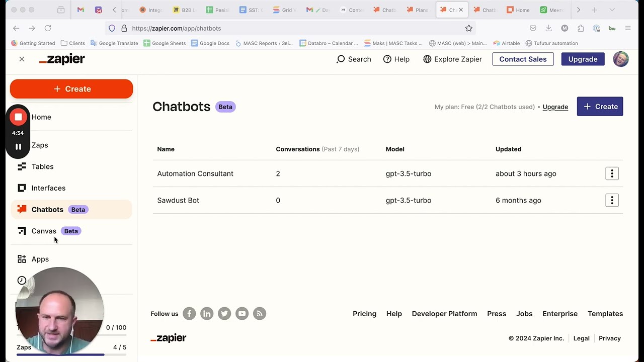
Task: Open the Zapier Twitter page
Action: (x=224, y=314)
